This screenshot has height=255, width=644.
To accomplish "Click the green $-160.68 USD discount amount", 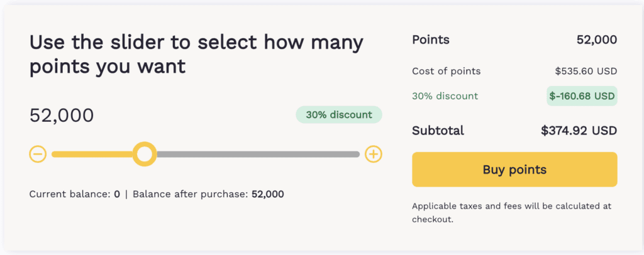I will coord(582,96).
